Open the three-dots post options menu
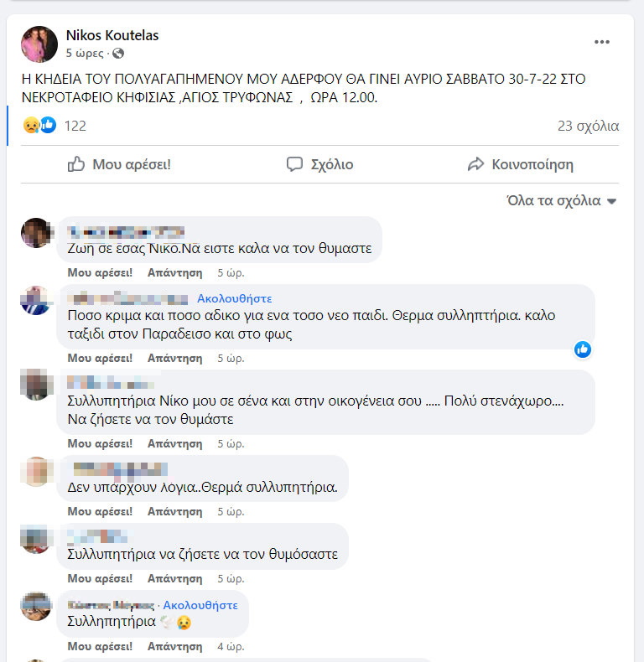644x662 pixels. 602,42
